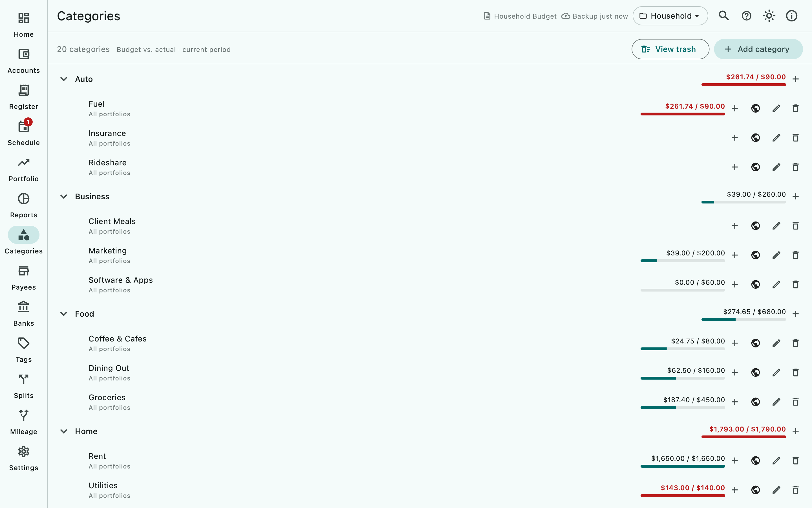Collapse the Business group chevron
The height and width of the screenshot is (508, 812).
(x=63, y=196)
